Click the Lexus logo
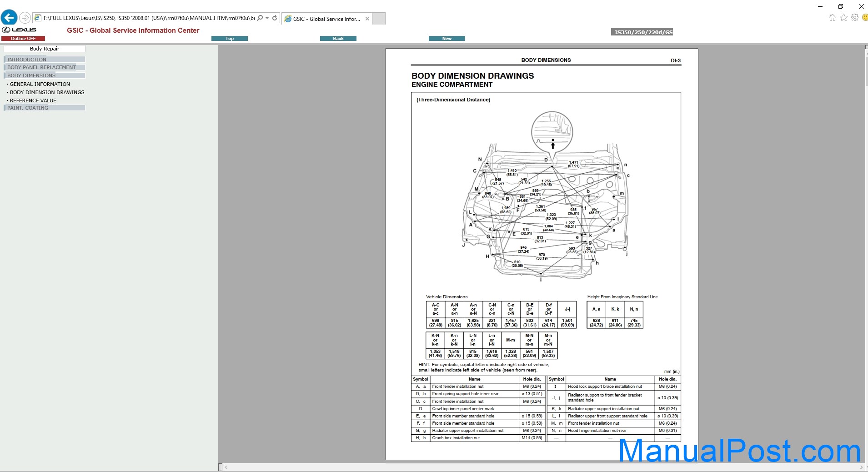Screen dimensions: 868x472 tap(19, 30)
